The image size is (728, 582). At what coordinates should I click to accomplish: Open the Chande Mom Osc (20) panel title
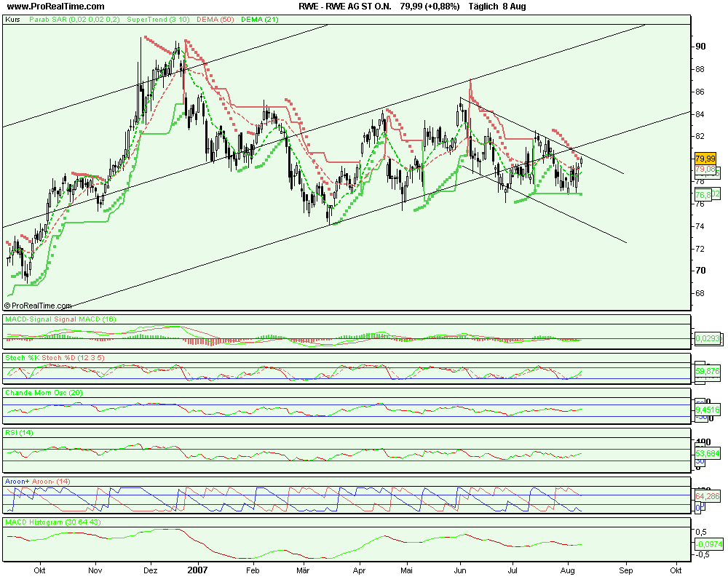click(43, 392)
